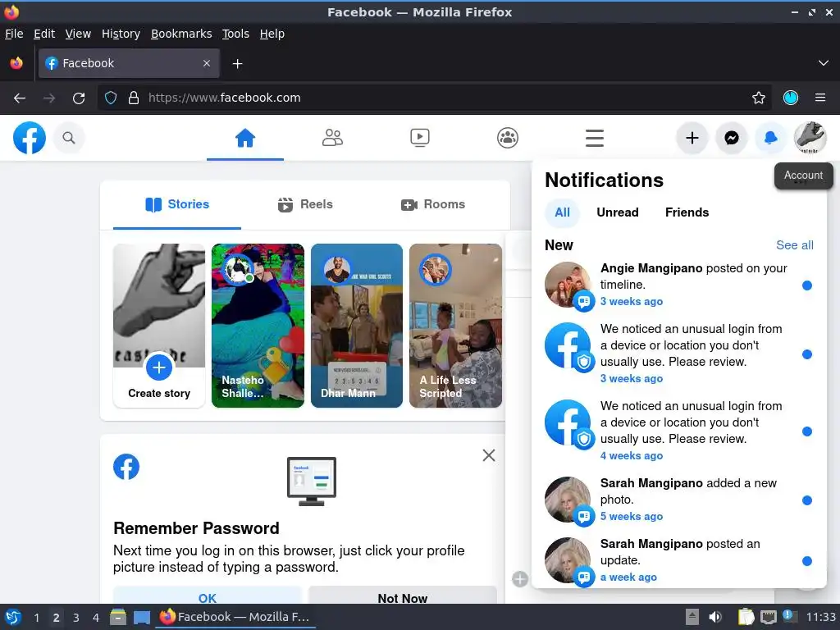Select the Unread notifications filter

coord(617,212)
